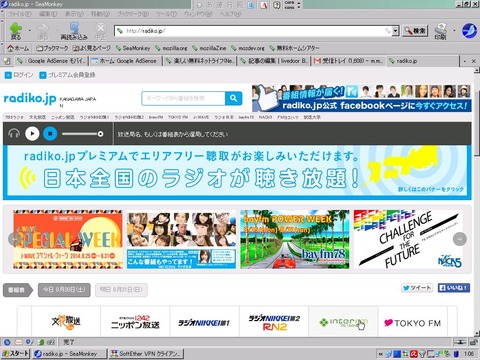The width and height of the screenshot is (480, 360).
Task: Open SoftEther VPN client from taskbar
Action: [147, 353]
